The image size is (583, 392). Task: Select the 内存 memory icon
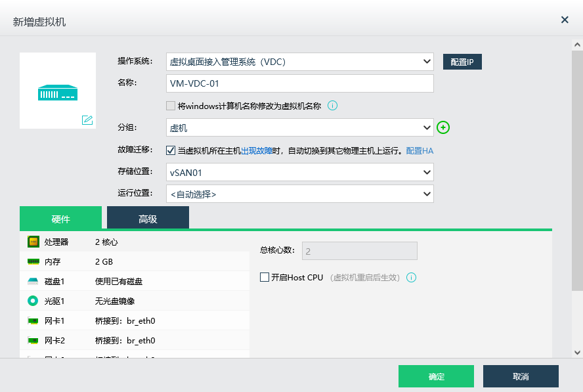[33, 261]
